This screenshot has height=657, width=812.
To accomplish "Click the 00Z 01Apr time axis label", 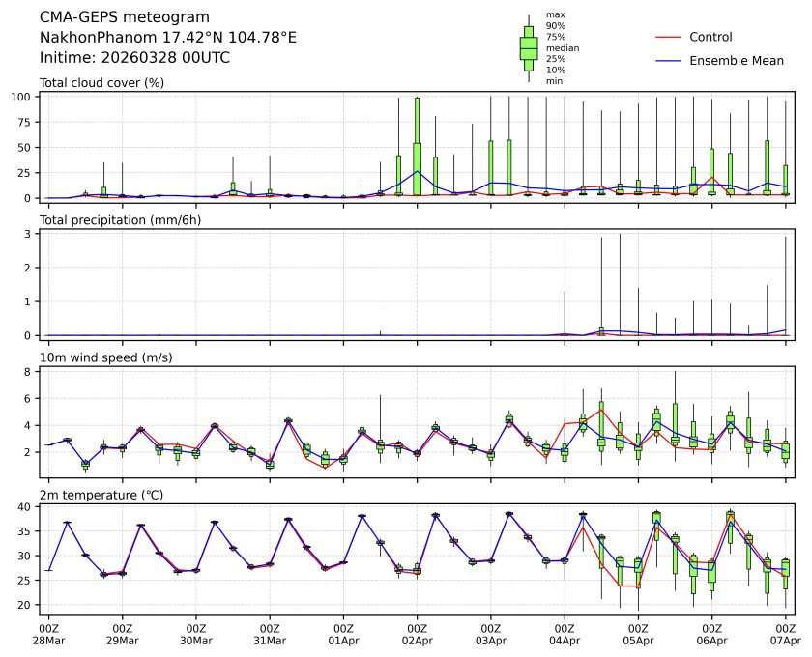I will [343, 634].
